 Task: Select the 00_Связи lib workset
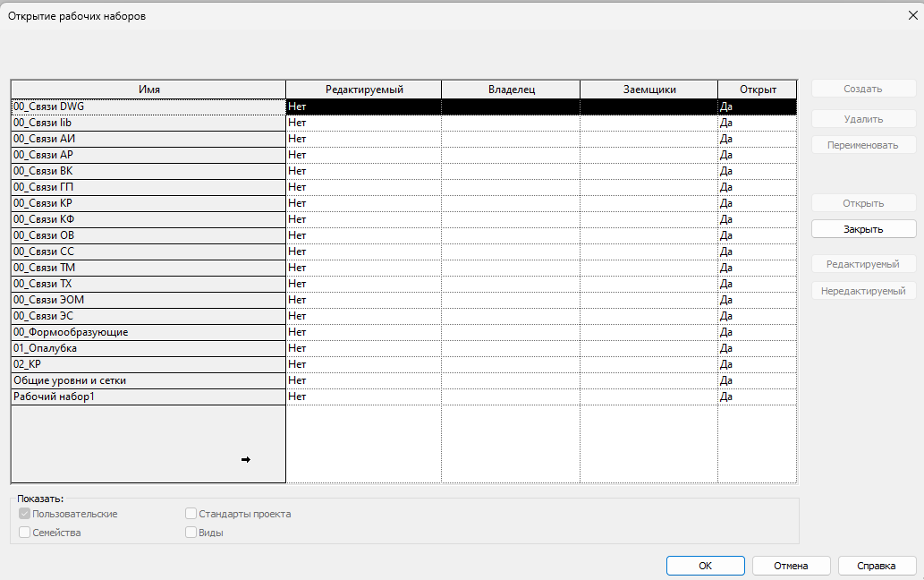148,123
